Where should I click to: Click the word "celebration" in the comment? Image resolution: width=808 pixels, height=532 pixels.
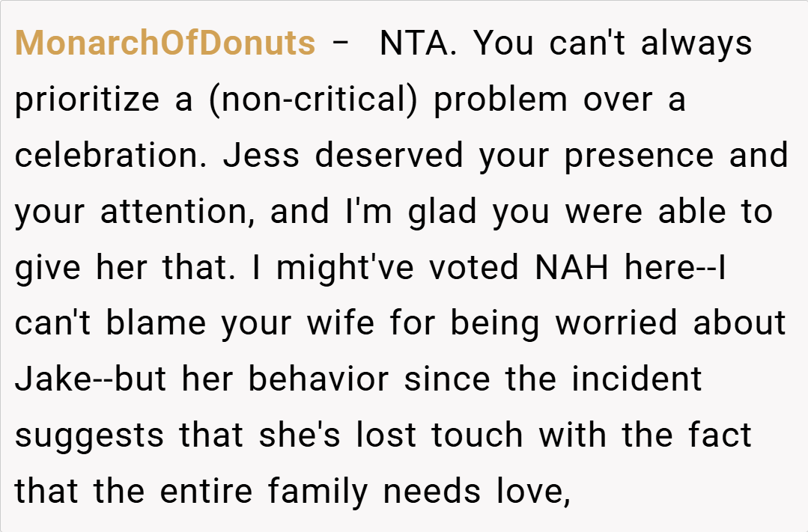pyautogui.click(x=111, y=156)
